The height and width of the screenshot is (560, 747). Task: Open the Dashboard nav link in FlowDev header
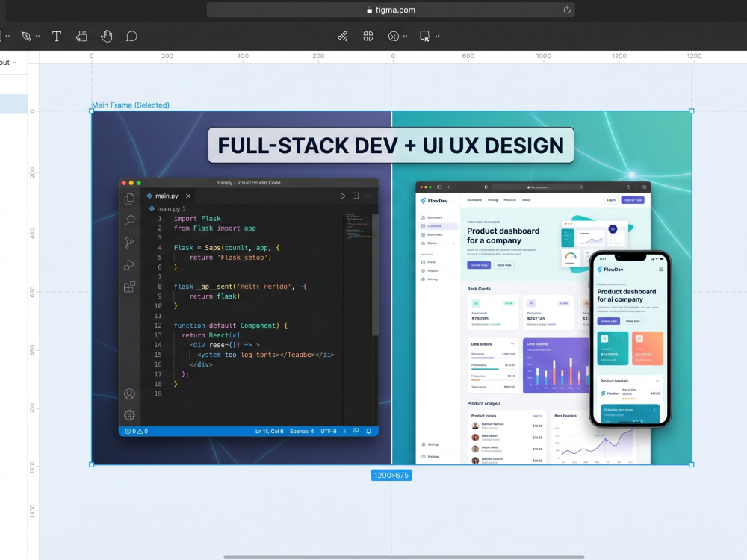[x=474, y=200]
